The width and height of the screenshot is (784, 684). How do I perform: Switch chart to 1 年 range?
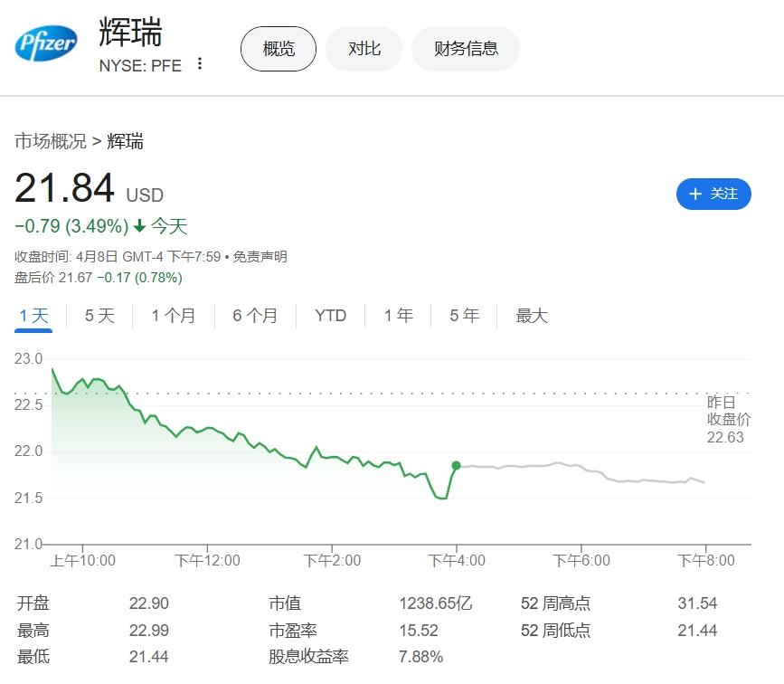point(399,316)
